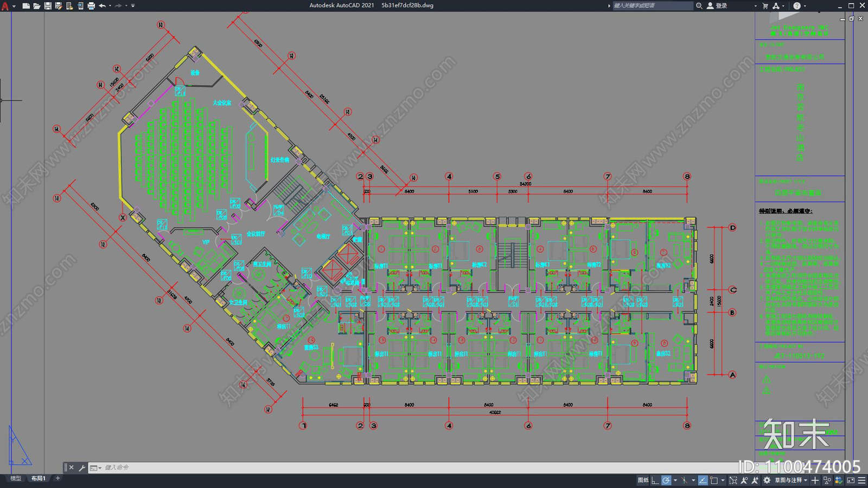The height and width of the screenshot is (488, 868).
Task: Toggle Ortho mode in status bar
Action: (x=655, y=480)
